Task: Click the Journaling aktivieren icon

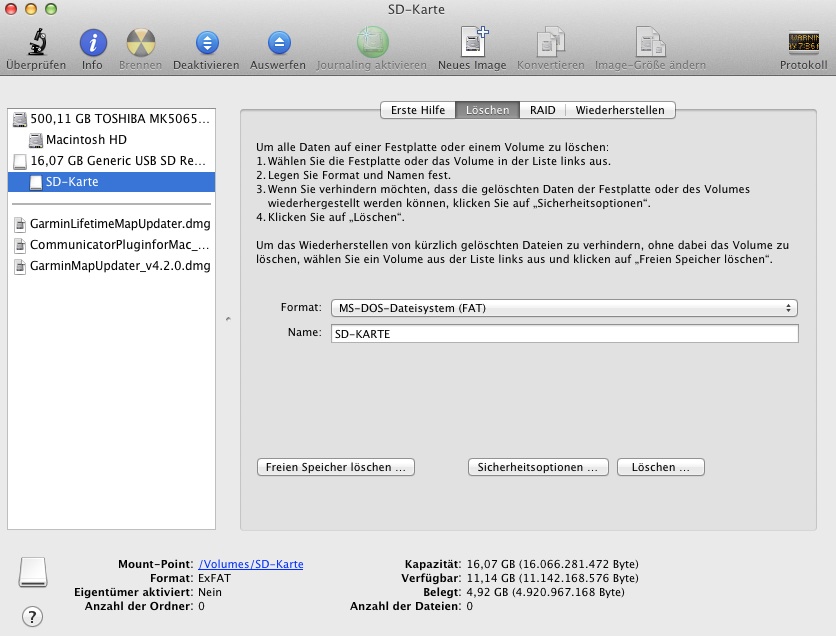Action: [372, 42]
